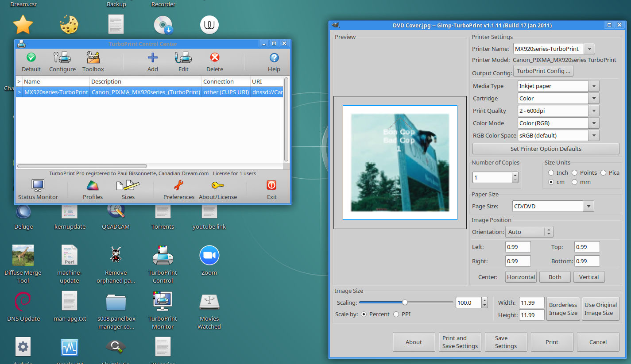Click the TurboPrint Config button
Screen dimensions: 631x364
(543, 71)
